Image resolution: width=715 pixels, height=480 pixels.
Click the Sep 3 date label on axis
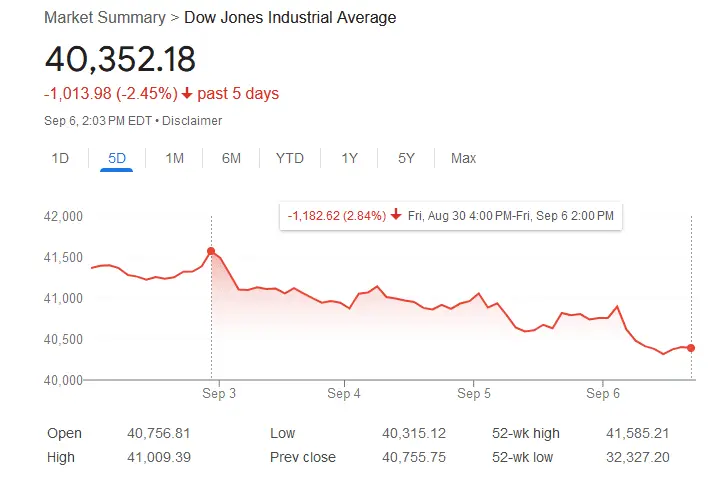coord(219,393)
